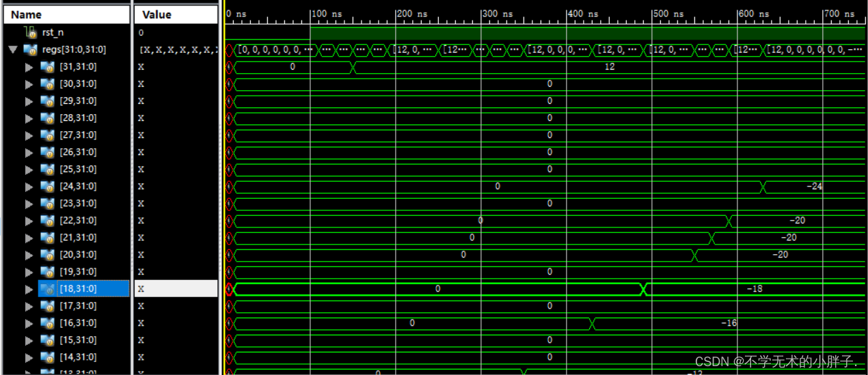Expand the [30,31:0] register
868x375 pixels.
[29, 84]
